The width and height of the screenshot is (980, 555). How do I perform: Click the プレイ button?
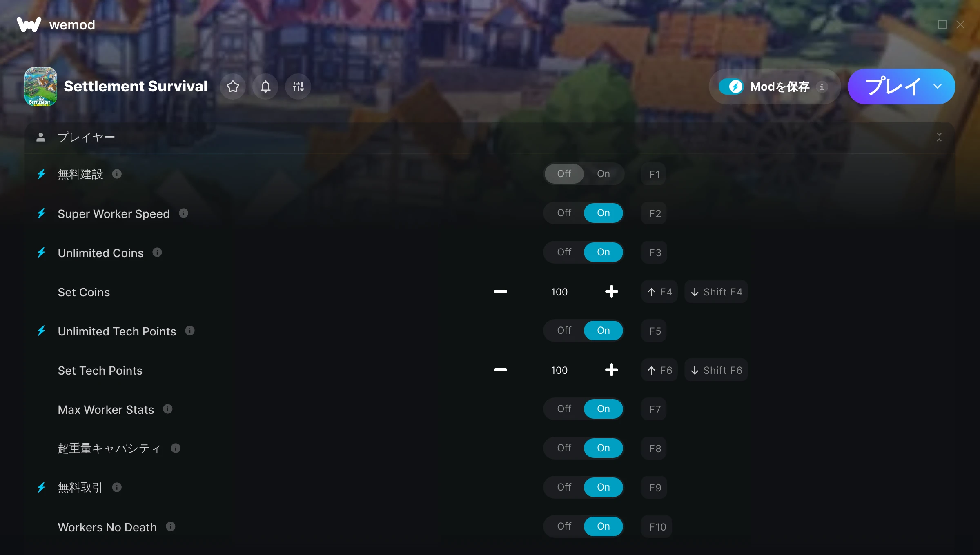click(893, 87)
